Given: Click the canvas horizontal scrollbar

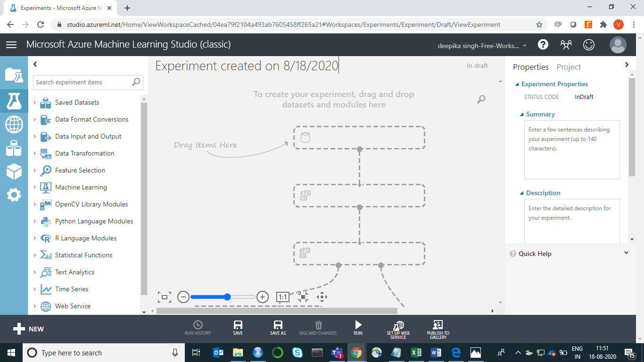Looking at the screenshot, I should (277, 311).
